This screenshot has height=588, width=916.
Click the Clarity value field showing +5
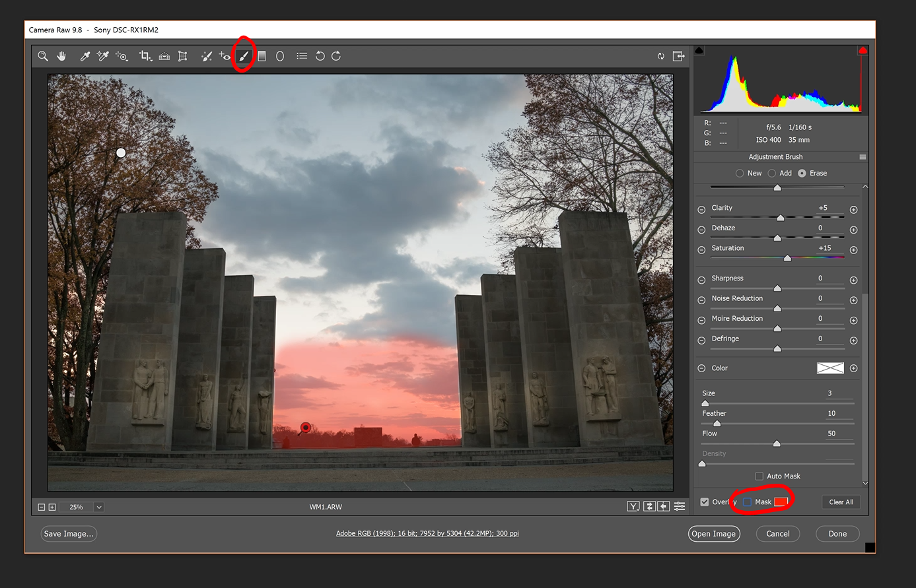829,208
